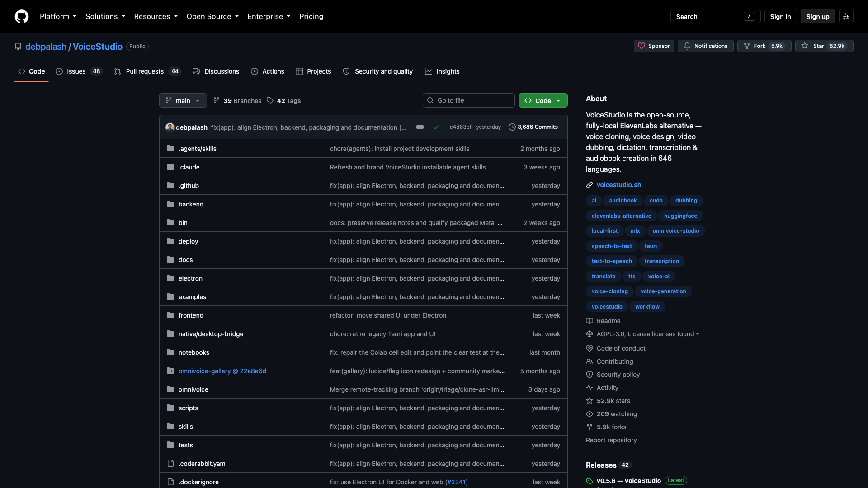Click the omnivoice-gallery submodule folder icon

click(170, 371)
